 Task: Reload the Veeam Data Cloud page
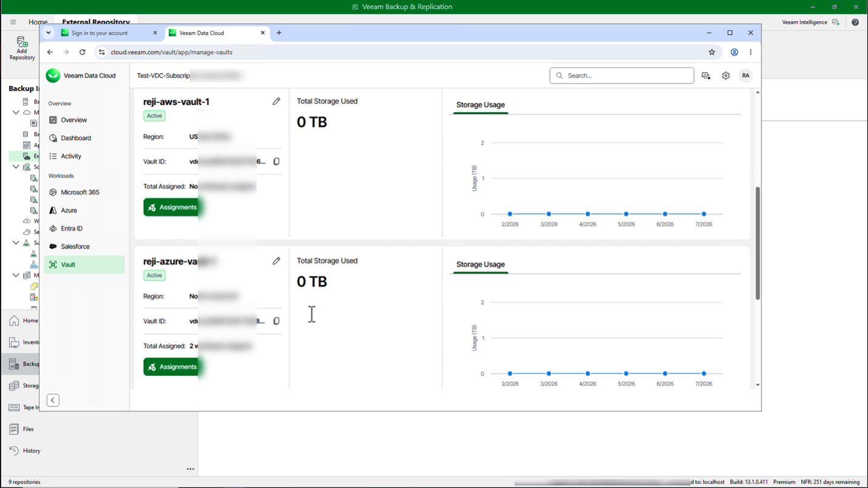(x=83, y=52)
